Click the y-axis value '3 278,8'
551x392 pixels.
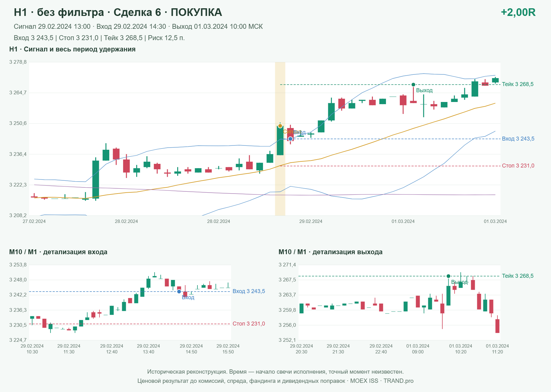tap(18, 62)
